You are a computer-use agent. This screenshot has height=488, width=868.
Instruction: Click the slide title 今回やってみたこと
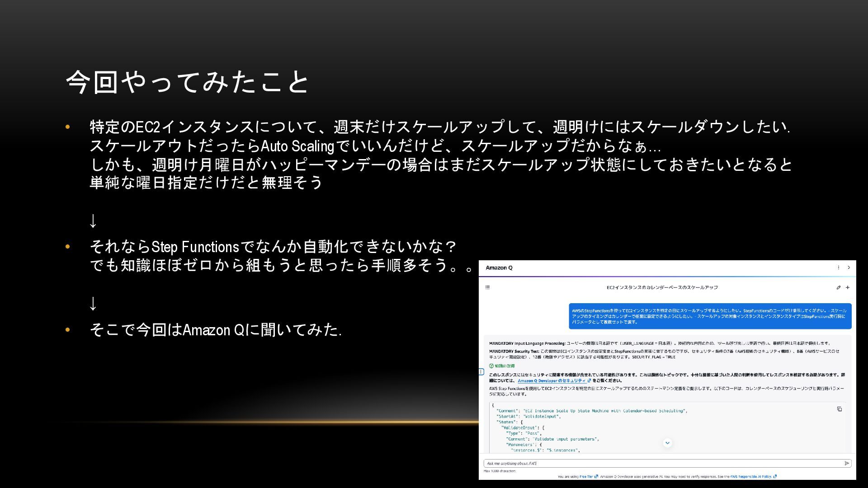[188, 82]
